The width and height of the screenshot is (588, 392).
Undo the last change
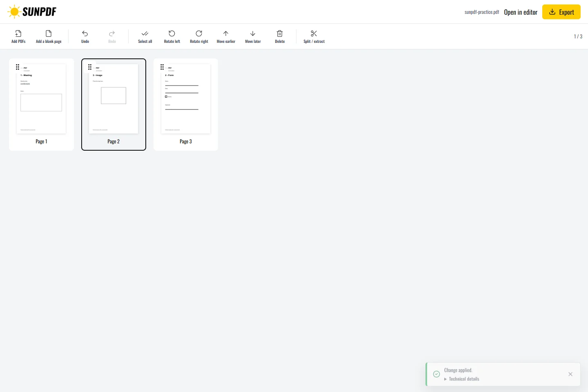[85, 36]
